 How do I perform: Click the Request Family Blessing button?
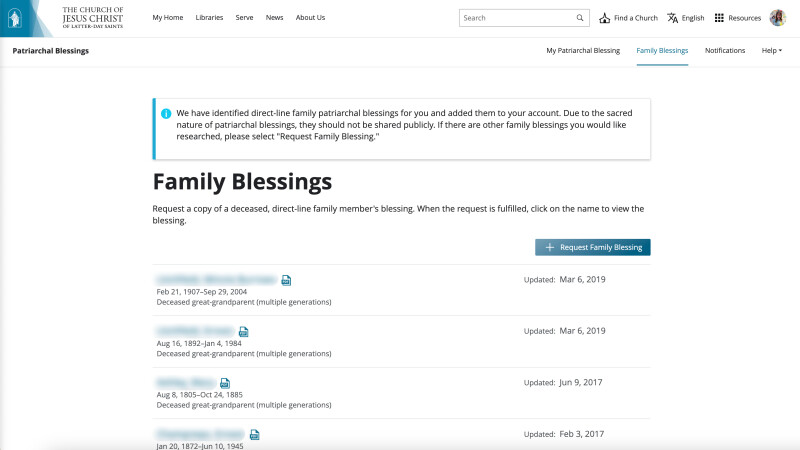point(593,247)
